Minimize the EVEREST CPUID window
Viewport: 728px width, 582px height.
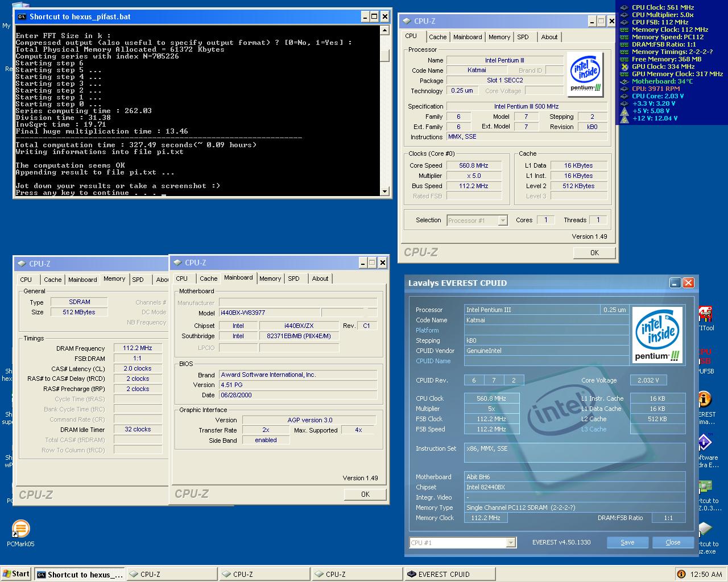[675, 282]
